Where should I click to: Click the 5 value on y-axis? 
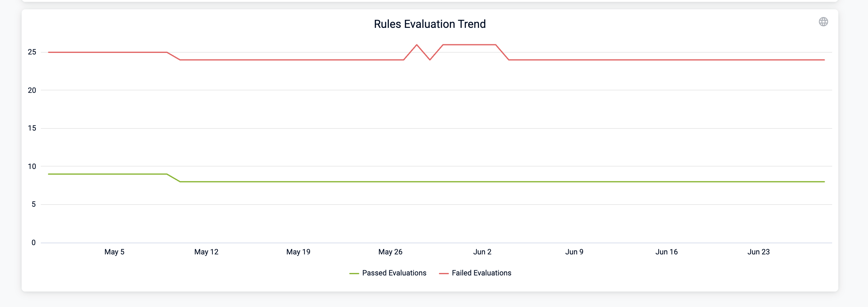[x=34, y=204]
